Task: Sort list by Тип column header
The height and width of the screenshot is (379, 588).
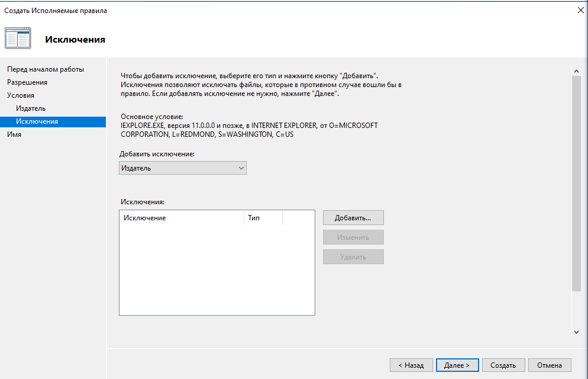Action: (x=263, y=218)
